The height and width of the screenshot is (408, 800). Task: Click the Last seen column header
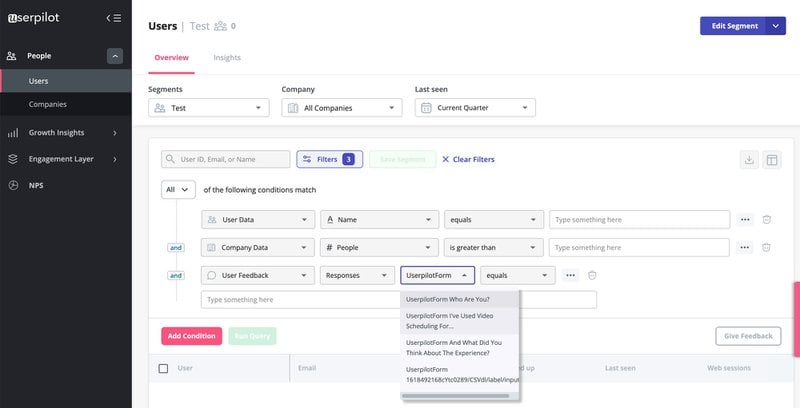(x=620, y=368)
